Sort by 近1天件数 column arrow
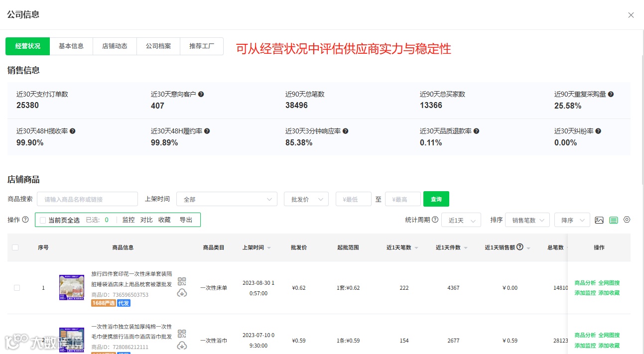 click(465, 248)
